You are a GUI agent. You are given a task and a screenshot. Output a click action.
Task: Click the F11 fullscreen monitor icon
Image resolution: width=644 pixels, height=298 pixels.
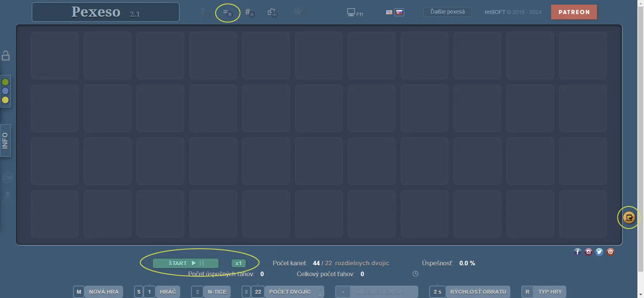pos(354,13)
